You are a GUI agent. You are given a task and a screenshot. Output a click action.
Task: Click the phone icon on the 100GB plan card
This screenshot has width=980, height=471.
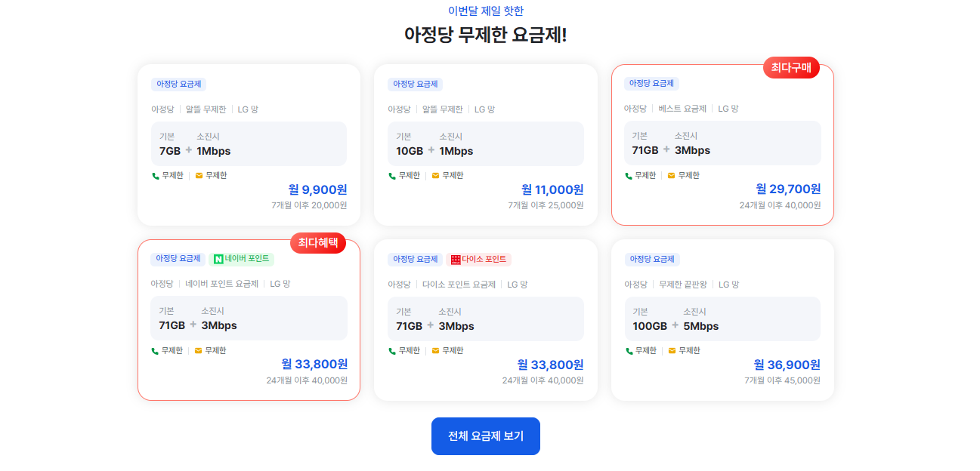point(629,351)
